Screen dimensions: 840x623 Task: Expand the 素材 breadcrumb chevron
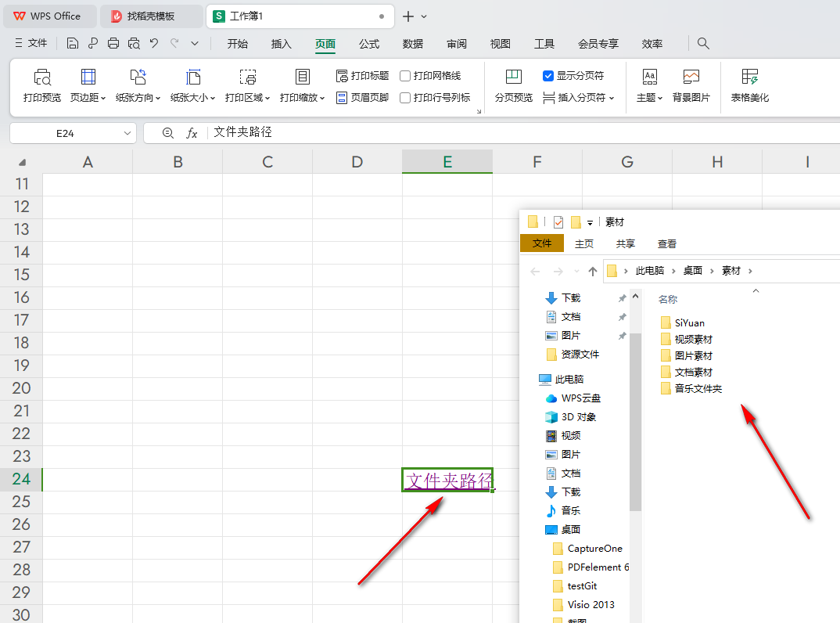pyautogui.click(x=750, y=272)
